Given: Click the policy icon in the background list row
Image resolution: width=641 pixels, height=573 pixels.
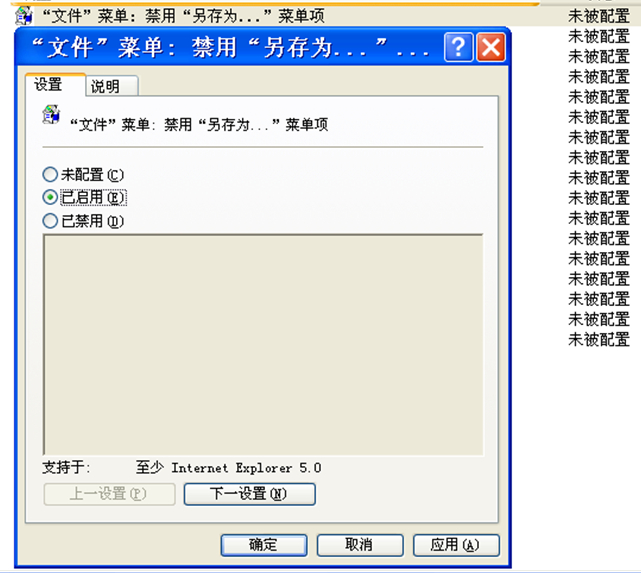Looking at the screenshot, I should pyautogui.click(x=24, y=16).
